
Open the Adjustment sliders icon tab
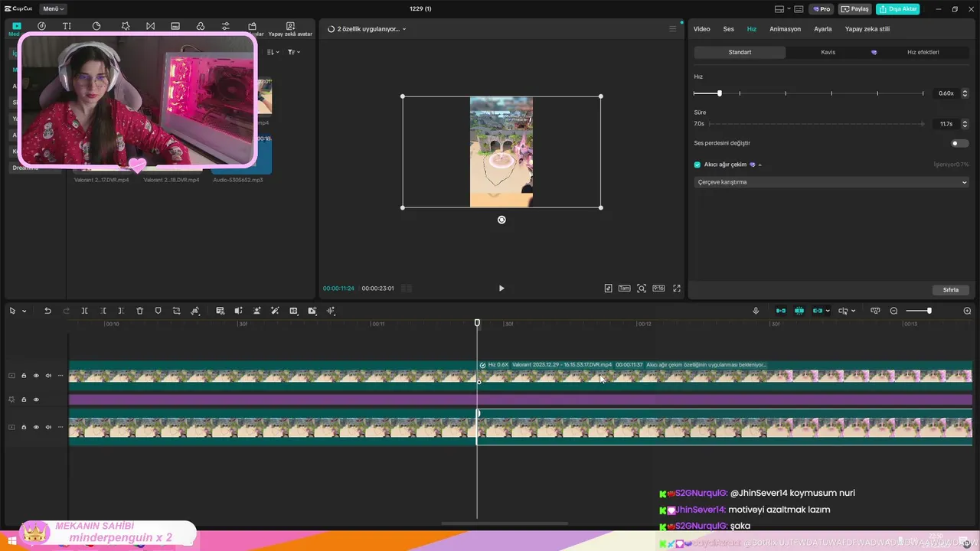click(225, 26)
